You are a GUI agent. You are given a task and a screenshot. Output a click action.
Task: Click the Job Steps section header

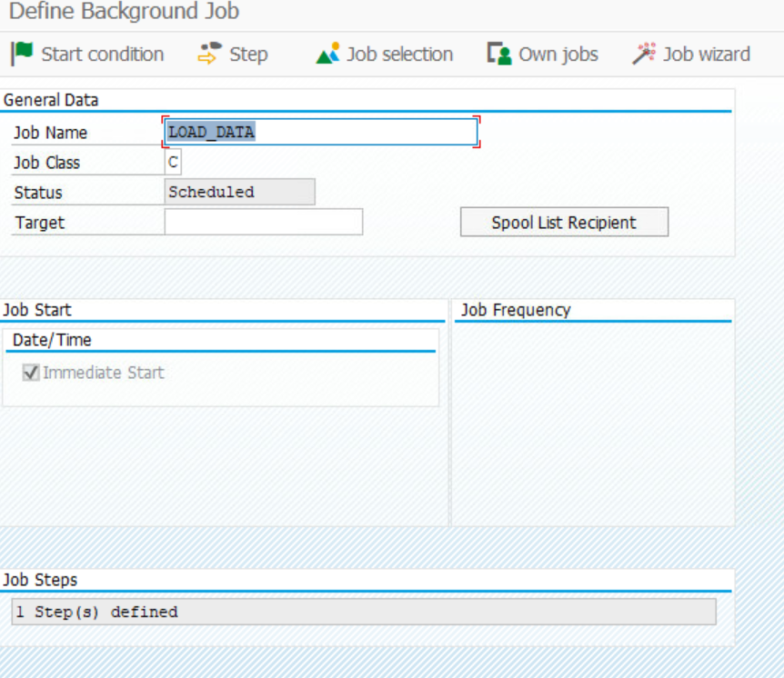pos(41,580)
